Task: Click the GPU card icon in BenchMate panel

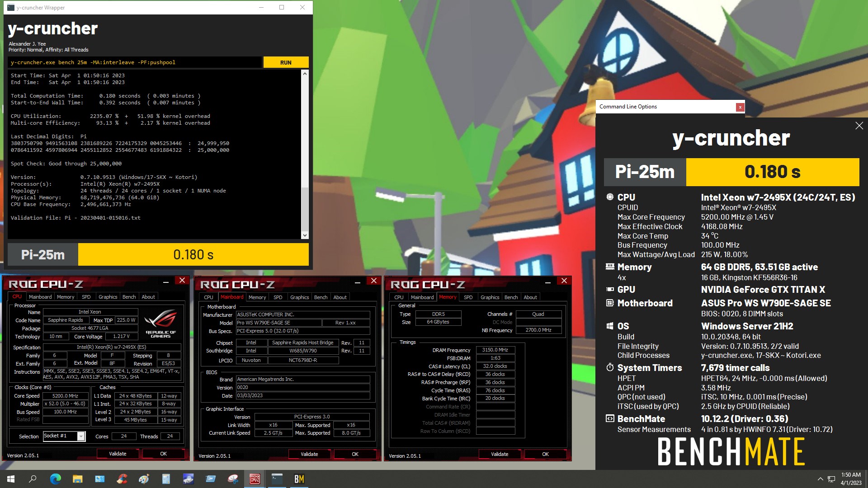Action: [x=610, y=289]
